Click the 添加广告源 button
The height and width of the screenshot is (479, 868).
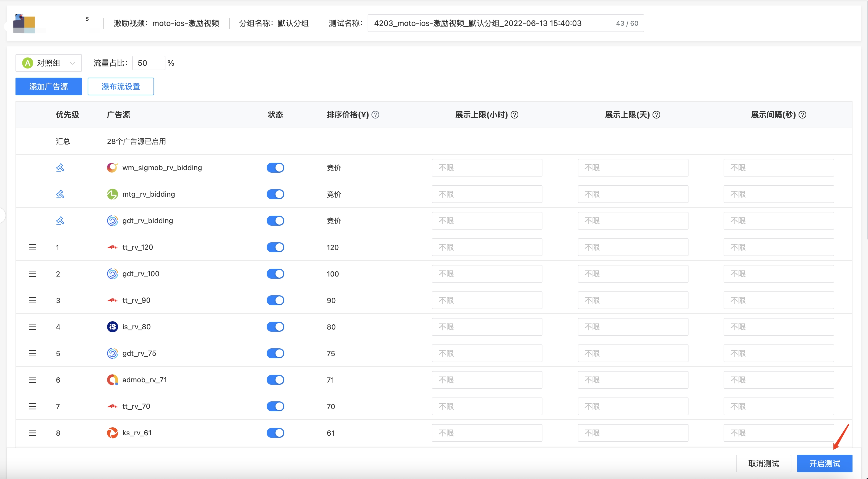pyautogui.click(x=48, y=86)
